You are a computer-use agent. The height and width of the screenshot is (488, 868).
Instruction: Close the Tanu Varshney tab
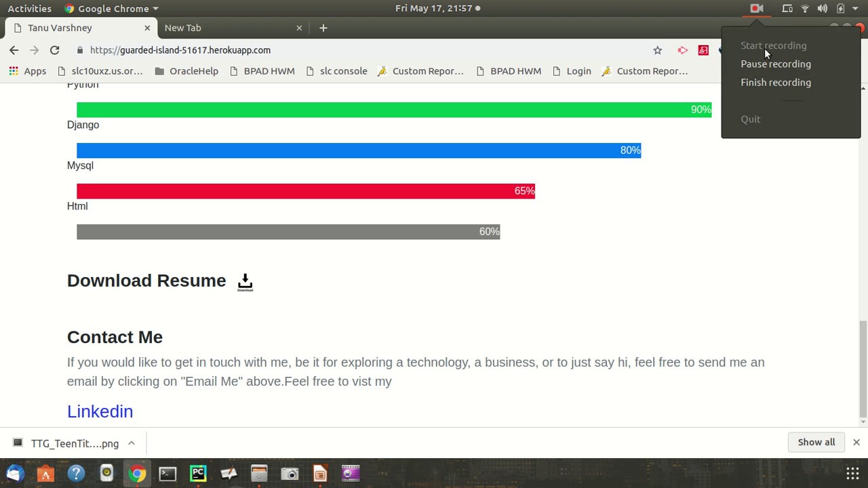click(147, 28)
